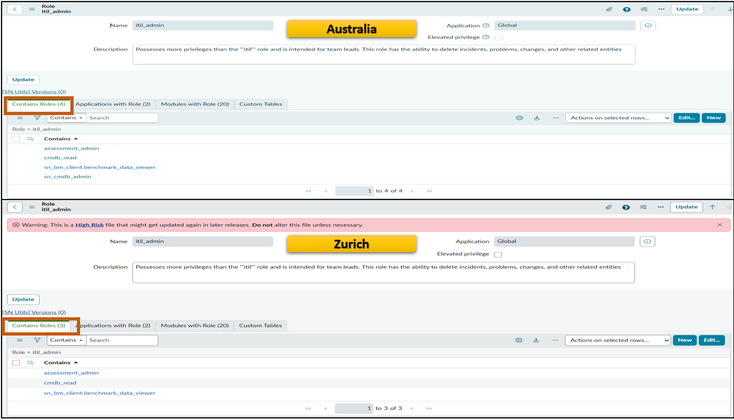Screen dimensions: 734x420
Task: Click the attachment paperclip icon in Australia header
Action: [609, 9]
